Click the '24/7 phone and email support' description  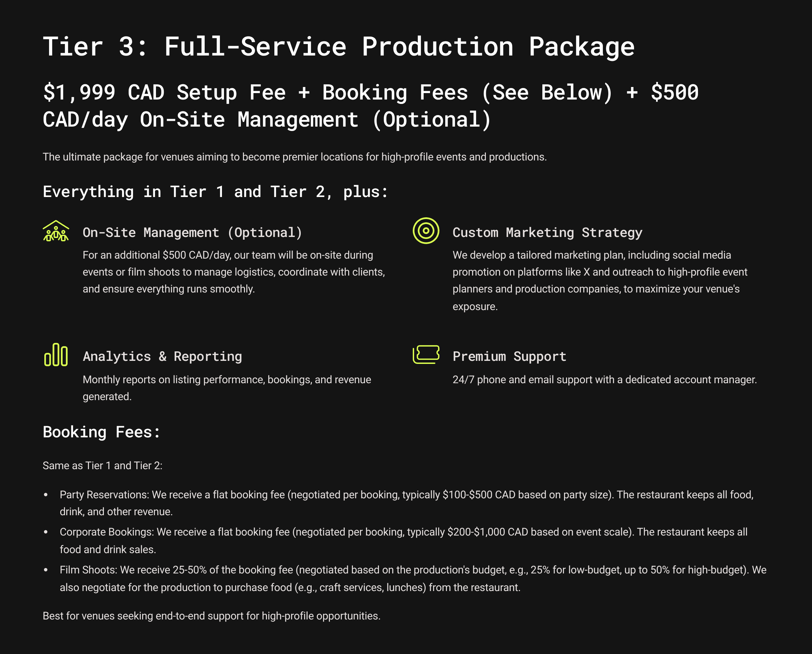pos(604,379)
